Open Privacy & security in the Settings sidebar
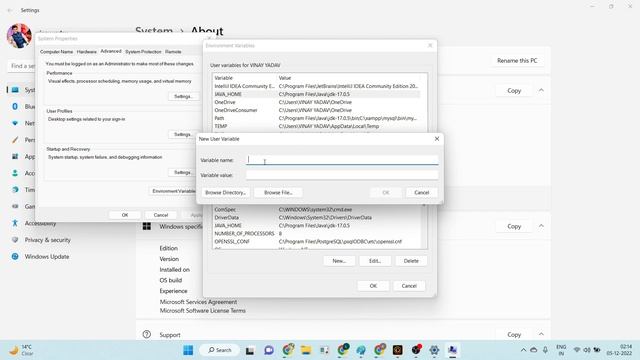The image size is (640, 360). pyautogui.click(x=47, y=240)
